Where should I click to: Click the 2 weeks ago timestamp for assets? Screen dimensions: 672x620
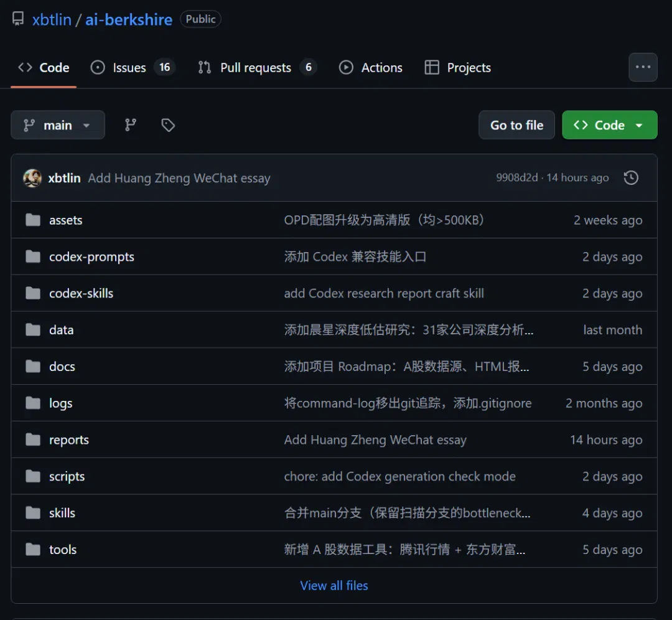point(608,220)
